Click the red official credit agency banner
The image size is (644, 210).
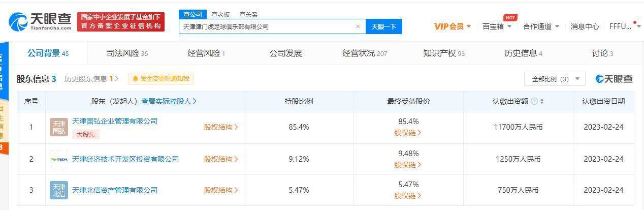coord(121,21)
